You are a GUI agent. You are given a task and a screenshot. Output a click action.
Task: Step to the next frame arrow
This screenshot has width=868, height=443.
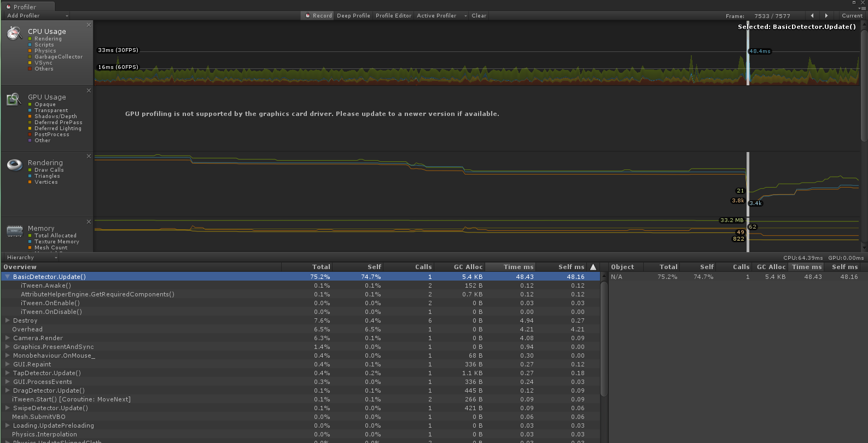826,15
